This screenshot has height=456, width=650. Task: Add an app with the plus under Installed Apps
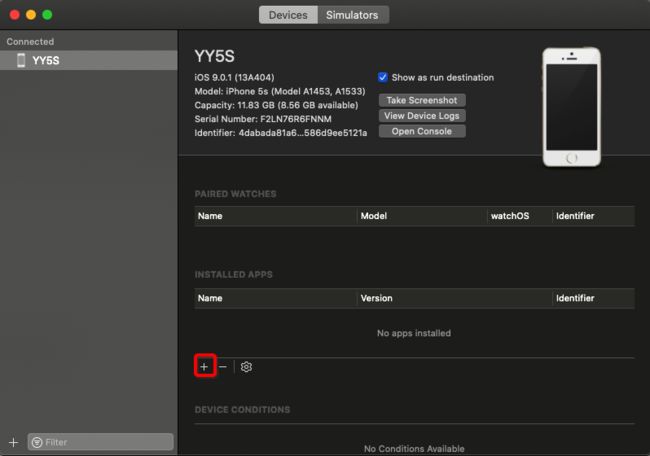click(x=204, y=366)
